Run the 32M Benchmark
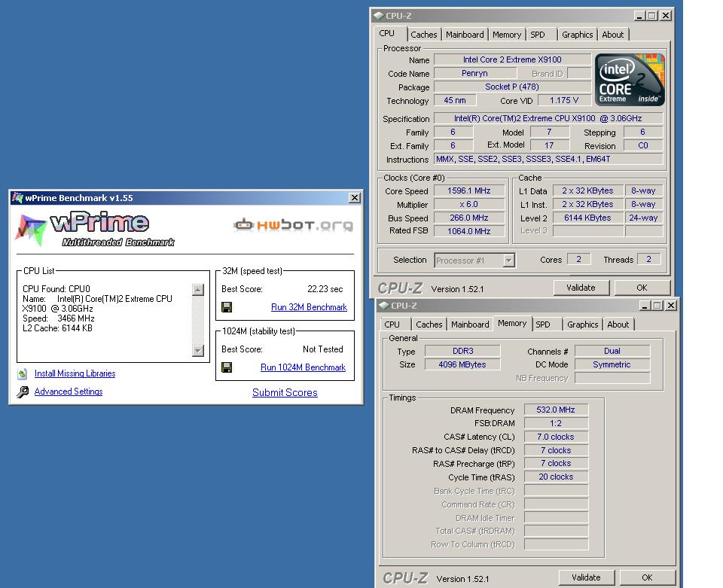This screenshot has width=723, height=588. (309, 307)
